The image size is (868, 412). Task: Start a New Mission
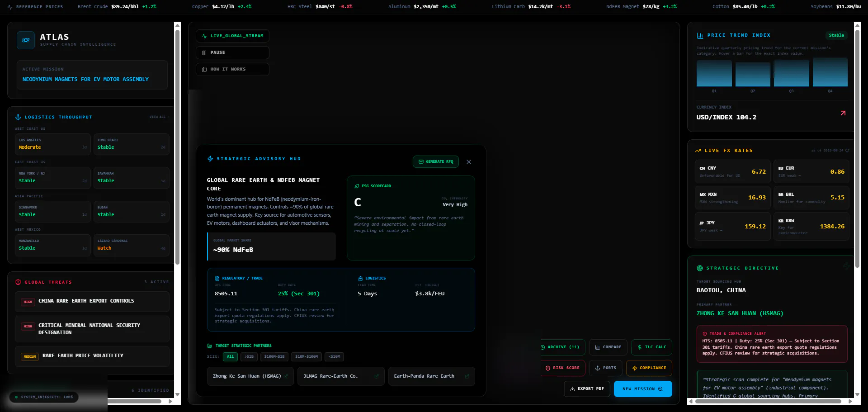643,389
